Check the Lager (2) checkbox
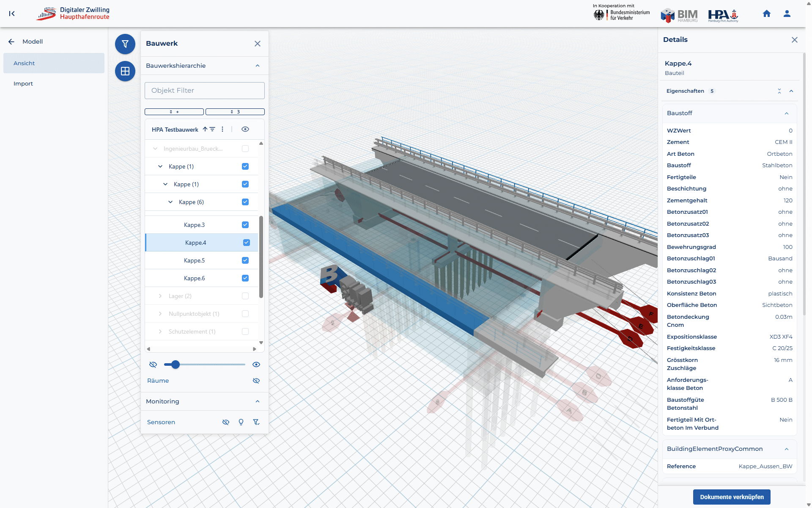Image resolution: width=812 pixels, height=508 pixels. coord(245,296)
